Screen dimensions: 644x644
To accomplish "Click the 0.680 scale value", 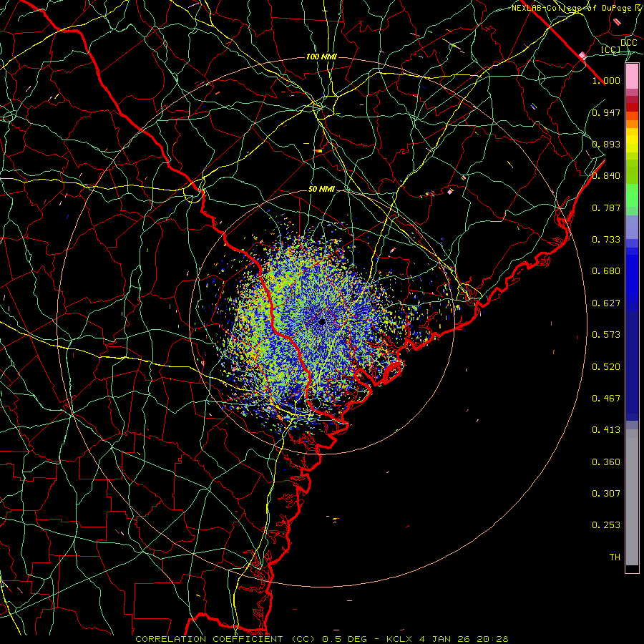I will (x=606, y=271).
